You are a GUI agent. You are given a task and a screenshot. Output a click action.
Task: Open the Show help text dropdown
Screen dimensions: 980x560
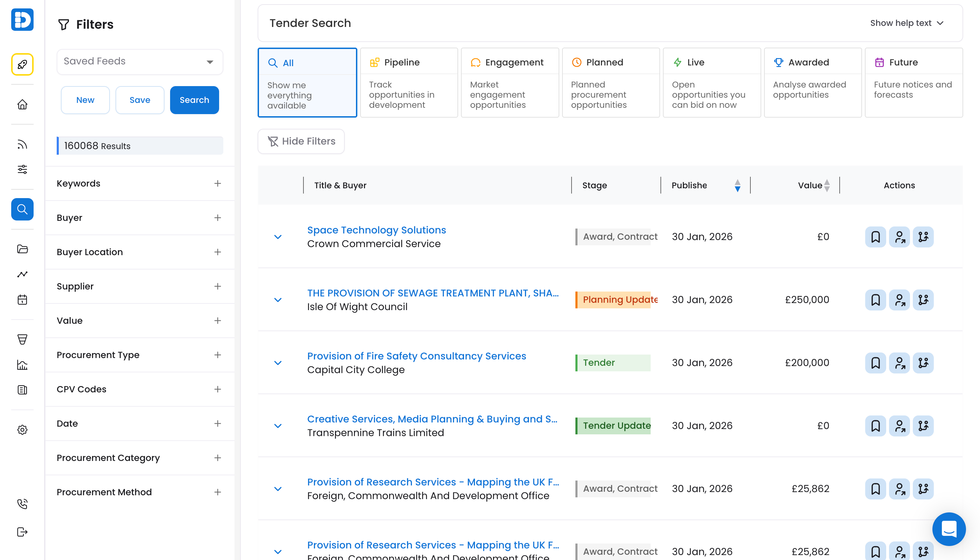(906, 23)
